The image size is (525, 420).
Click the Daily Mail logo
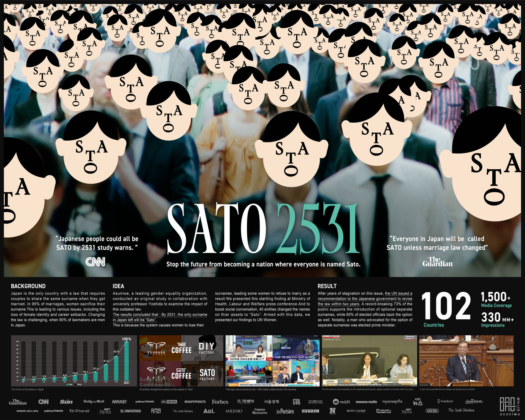point(94,401)
